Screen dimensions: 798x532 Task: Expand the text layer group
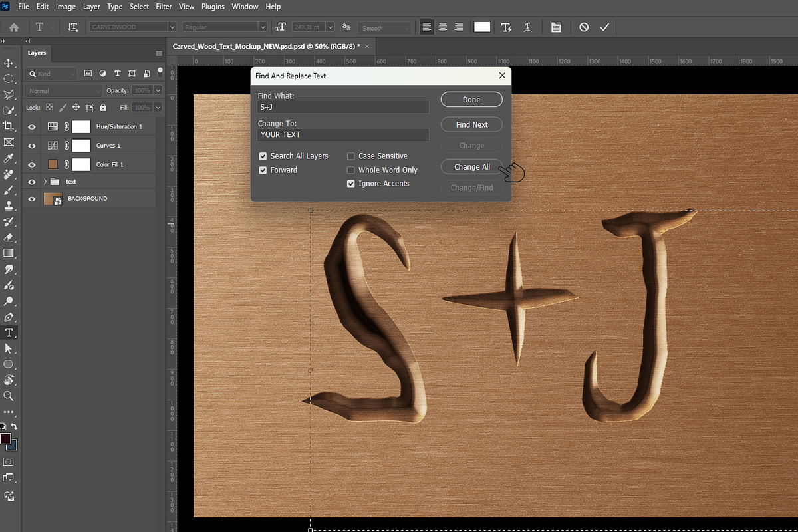coord(45,182)
